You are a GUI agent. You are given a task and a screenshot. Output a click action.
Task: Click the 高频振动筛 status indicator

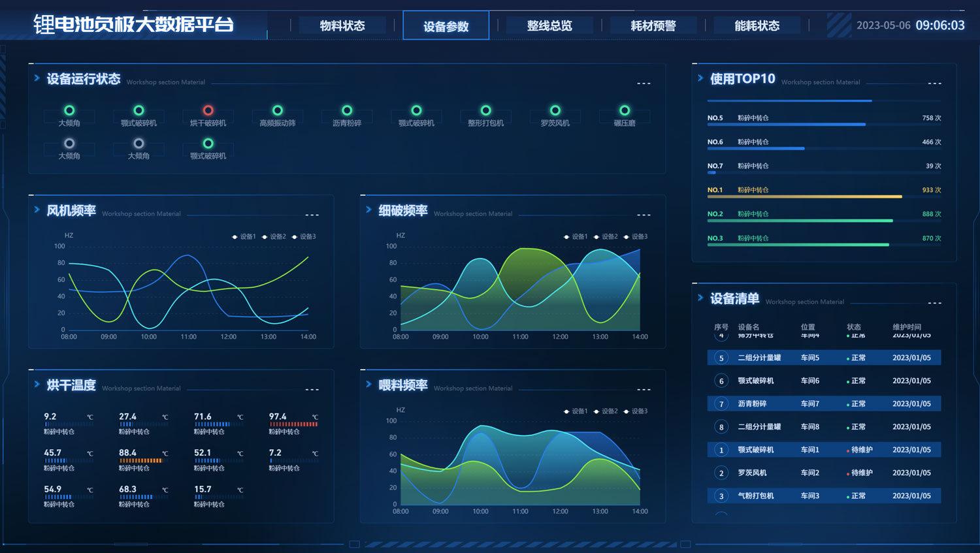pos(278,110)
